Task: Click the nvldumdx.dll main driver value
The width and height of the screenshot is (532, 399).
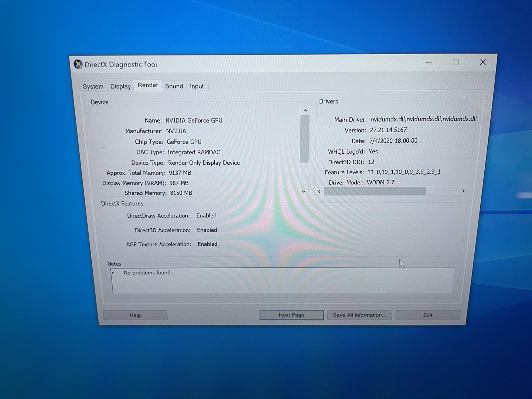Action: tap(423, 119)
